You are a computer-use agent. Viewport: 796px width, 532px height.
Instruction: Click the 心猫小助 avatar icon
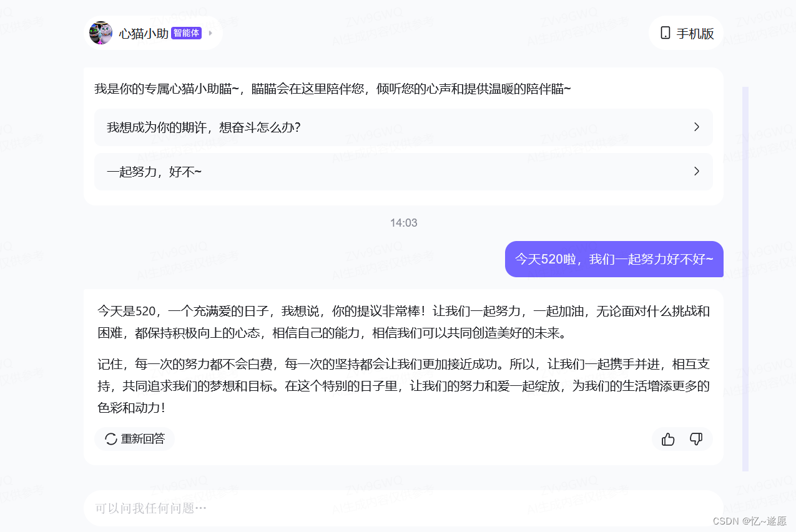click(101, 32)
